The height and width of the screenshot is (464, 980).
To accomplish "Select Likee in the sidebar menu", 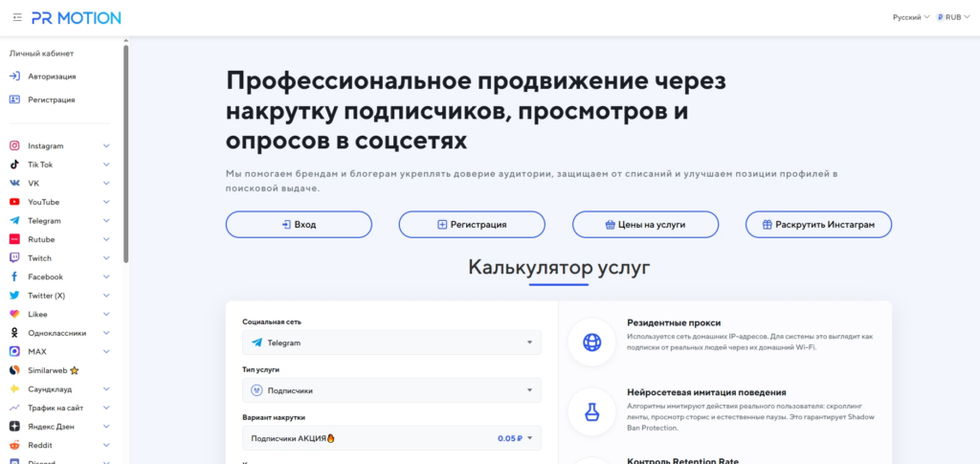I will (37, 315).
